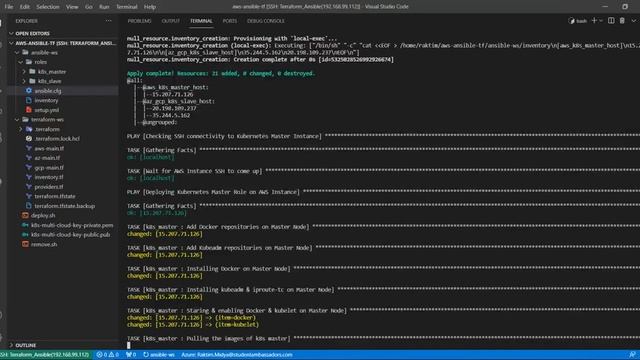Open remove.sh script

[x=44, y=244]
